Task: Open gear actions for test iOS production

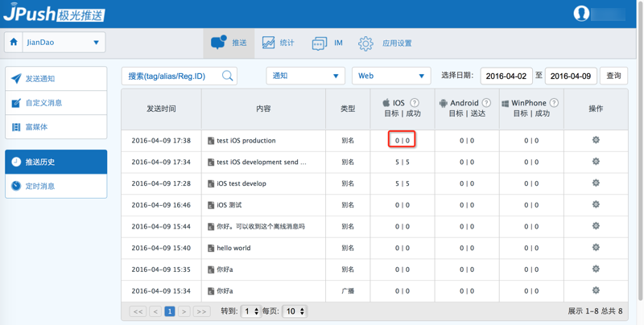Action: click(x=596, y=140)
